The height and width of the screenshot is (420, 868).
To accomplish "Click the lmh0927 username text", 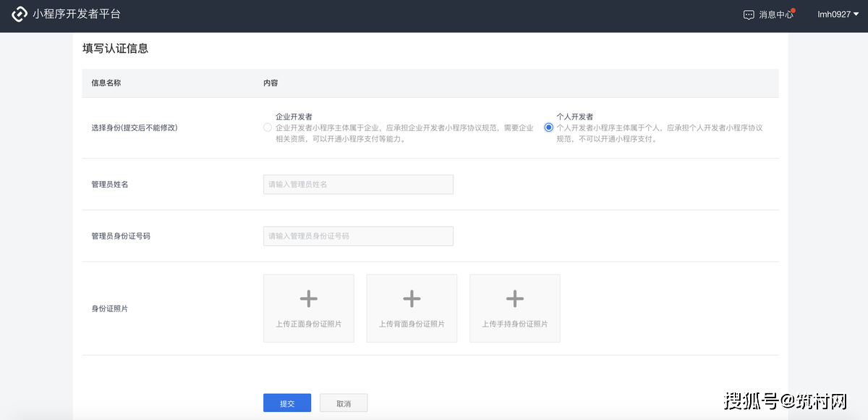I will click(834, 14).
